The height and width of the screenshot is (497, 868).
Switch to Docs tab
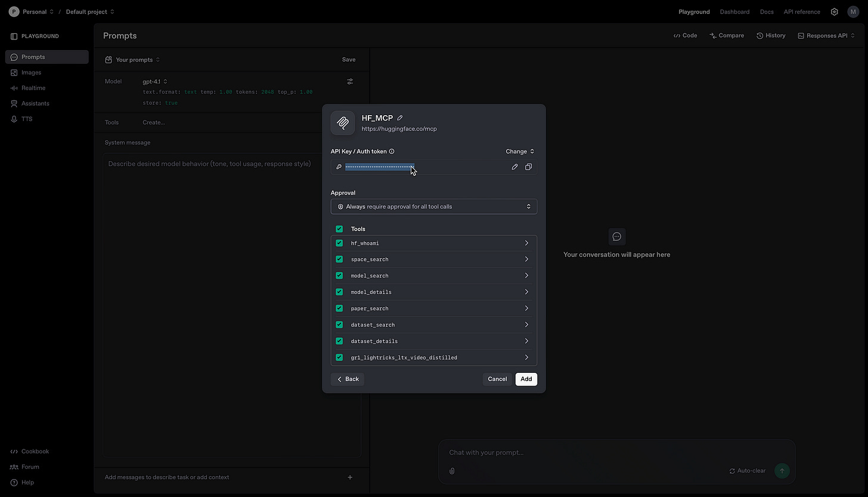tap(767, 12)
